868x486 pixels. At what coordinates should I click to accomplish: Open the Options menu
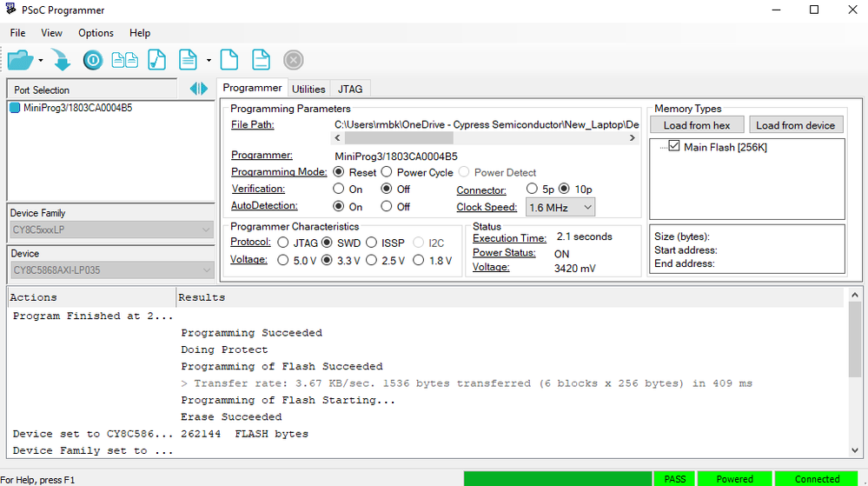tap(96, 33)
